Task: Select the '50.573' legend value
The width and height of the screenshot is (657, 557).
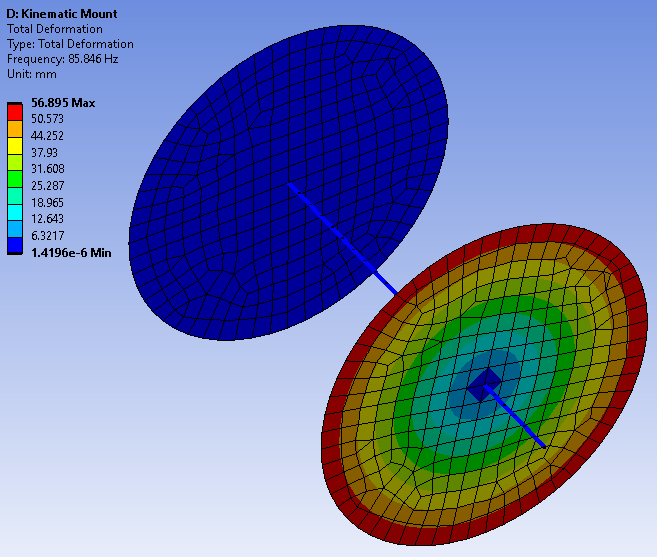Action: click(x=47, y=119)
